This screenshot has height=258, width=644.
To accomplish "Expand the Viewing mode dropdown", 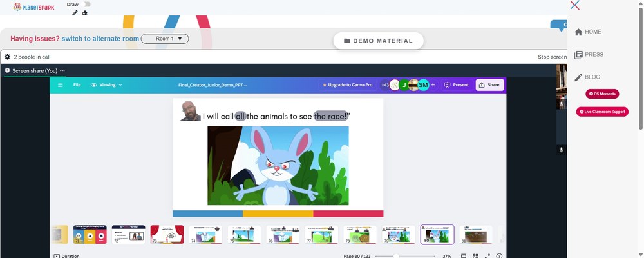I will click(106, 85).
